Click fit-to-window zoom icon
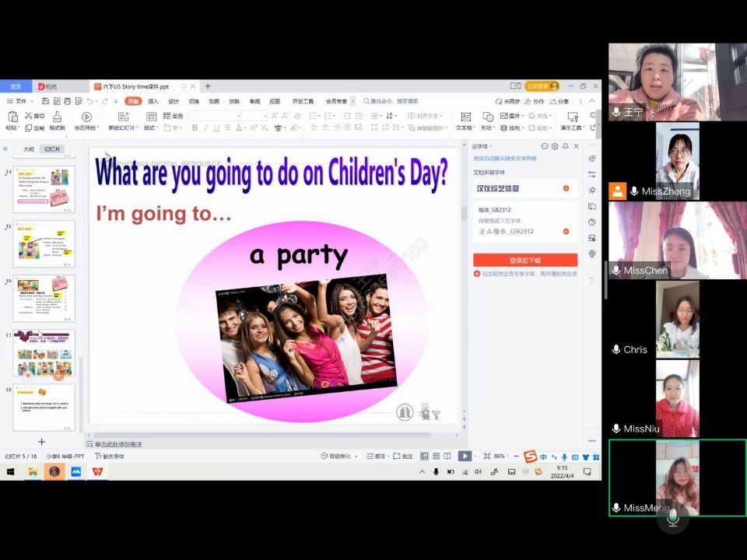The image size is (747, 560). tap(487, 457)
